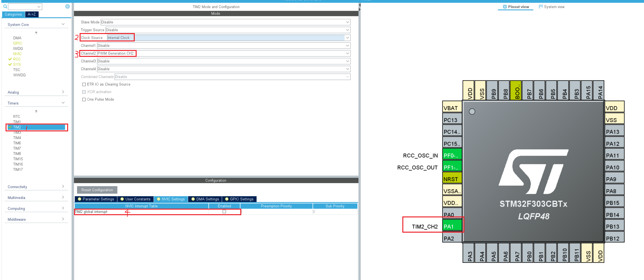
Task: Open the GPIO Settings tab
Action: [x=239, y=199]
